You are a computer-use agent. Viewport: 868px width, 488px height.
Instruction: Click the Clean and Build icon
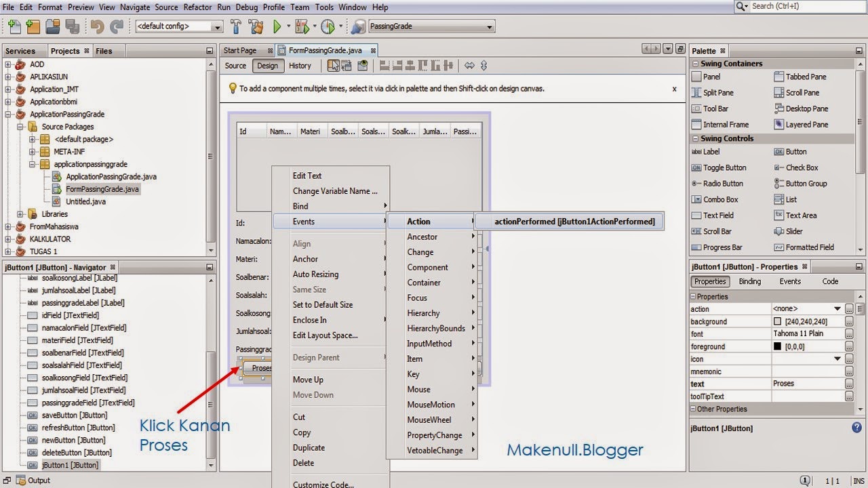tap(256, 26)
